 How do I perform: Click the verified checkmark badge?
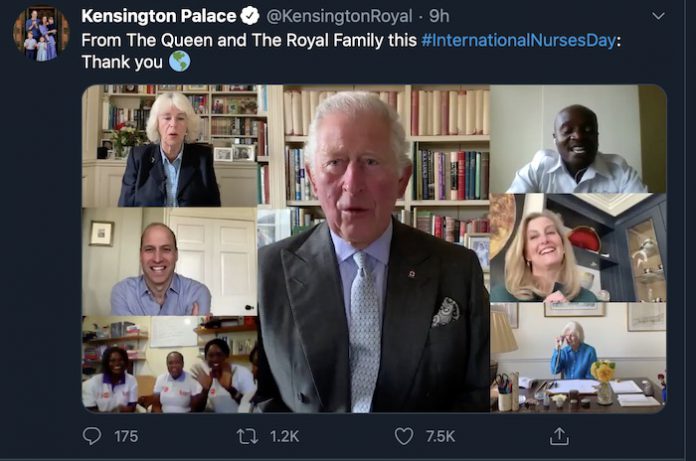[x=250, y=16]
